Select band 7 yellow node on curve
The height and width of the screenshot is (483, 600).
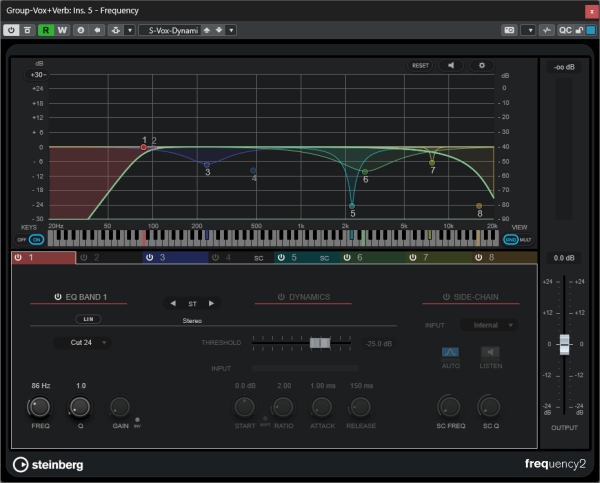432,163
